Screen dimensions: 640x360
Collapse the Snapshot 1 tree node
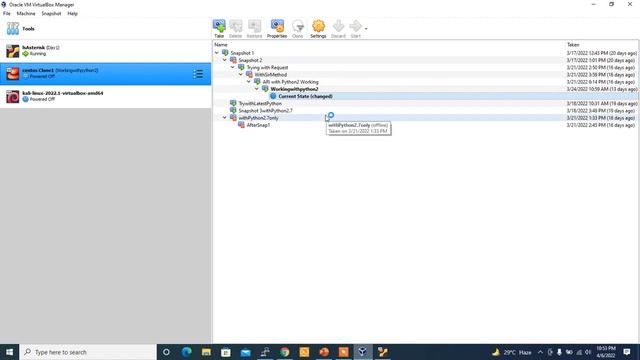point(217,53)
